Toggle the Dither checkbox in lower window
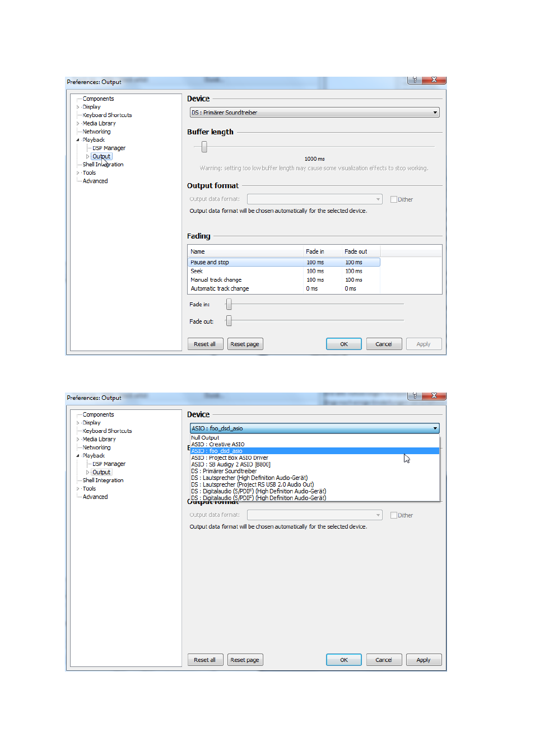The width and height of the screenshot is (535, 756). click(394, 515)
